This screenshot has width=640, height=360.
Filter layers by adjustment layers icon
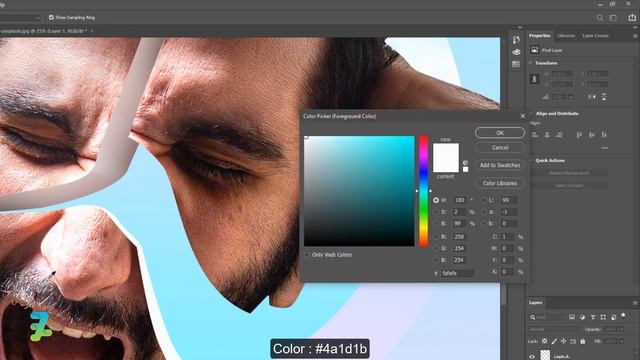[582, 317]
